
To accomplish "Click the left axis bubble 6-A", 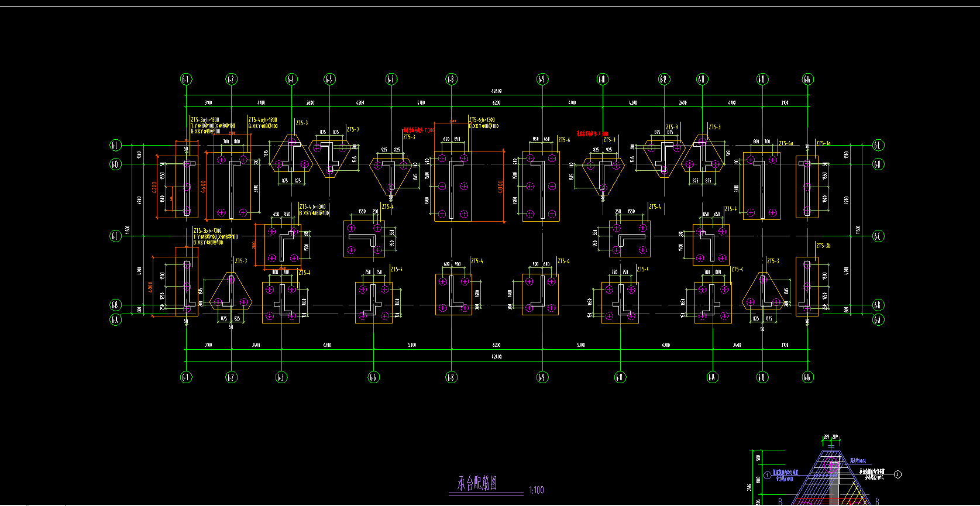I will pos(116,320).
